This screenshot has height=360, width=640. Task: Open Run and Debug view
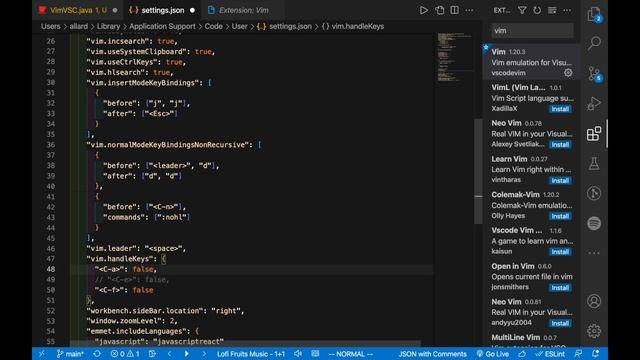click(x=594, y=103)
